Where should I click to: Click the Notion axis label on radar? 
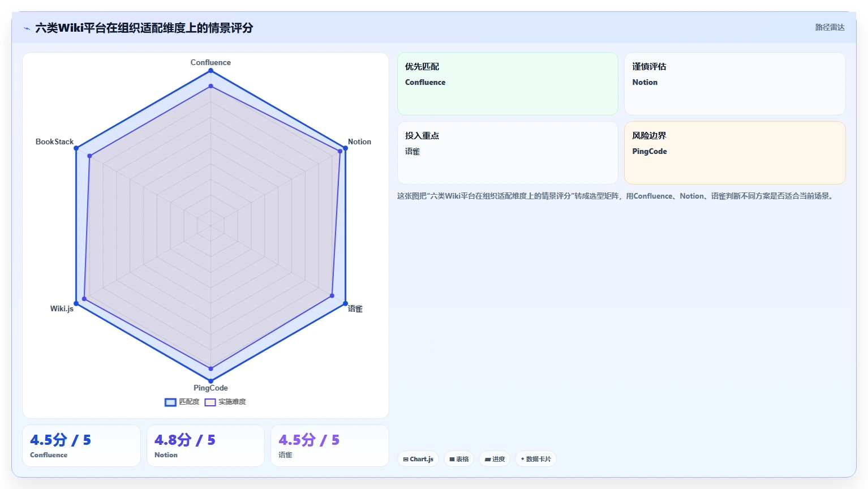359,141
